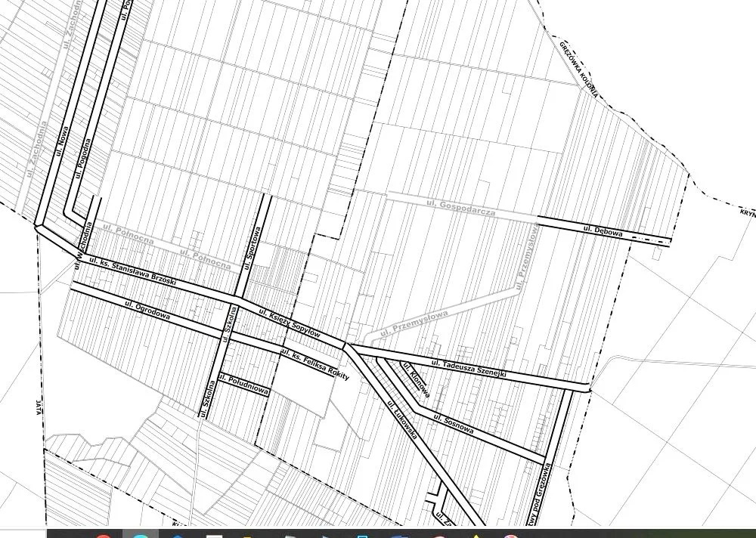Image resolution: width=756 pixels, height=538 pixels.
Task: Select the ul. Ogrodowa street label
Action: pos(147,311)
